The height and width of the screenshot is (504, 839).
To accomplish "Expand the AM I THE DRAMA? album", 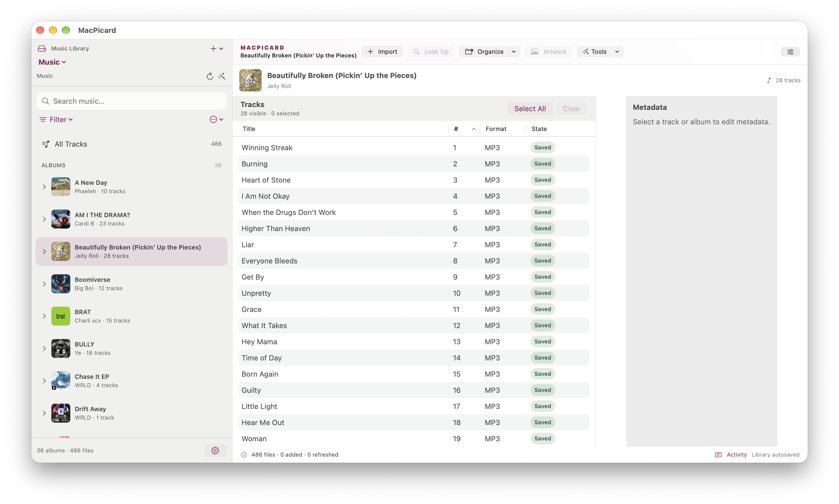I will pyautogui.click(x=44, y=219).
